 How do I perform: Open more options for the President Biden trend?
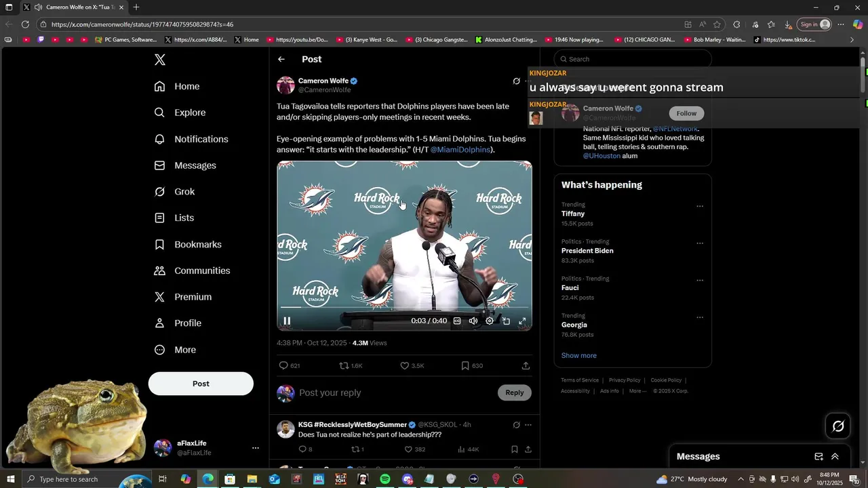click(x=700, y=243)
